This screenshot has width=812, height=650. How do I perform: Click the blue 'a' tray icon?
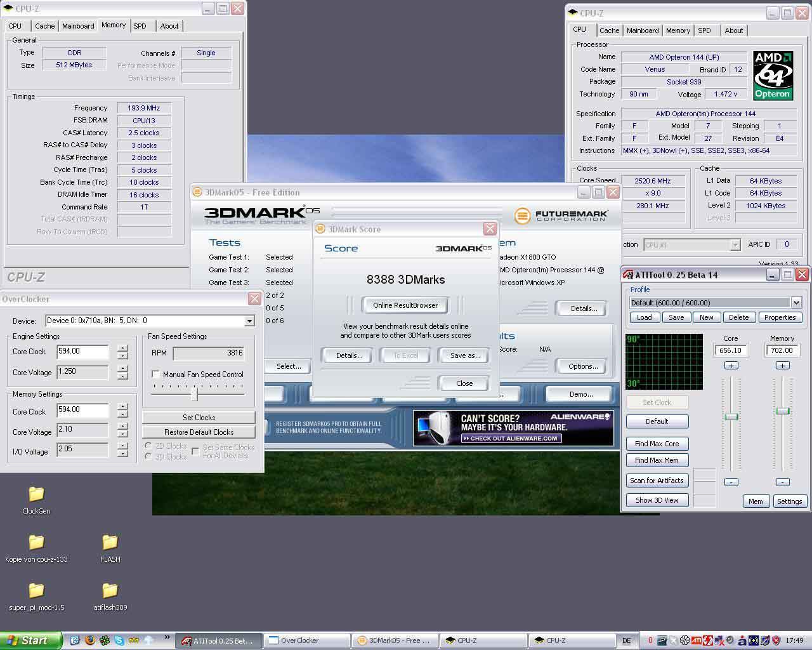[x=742, y=640]
